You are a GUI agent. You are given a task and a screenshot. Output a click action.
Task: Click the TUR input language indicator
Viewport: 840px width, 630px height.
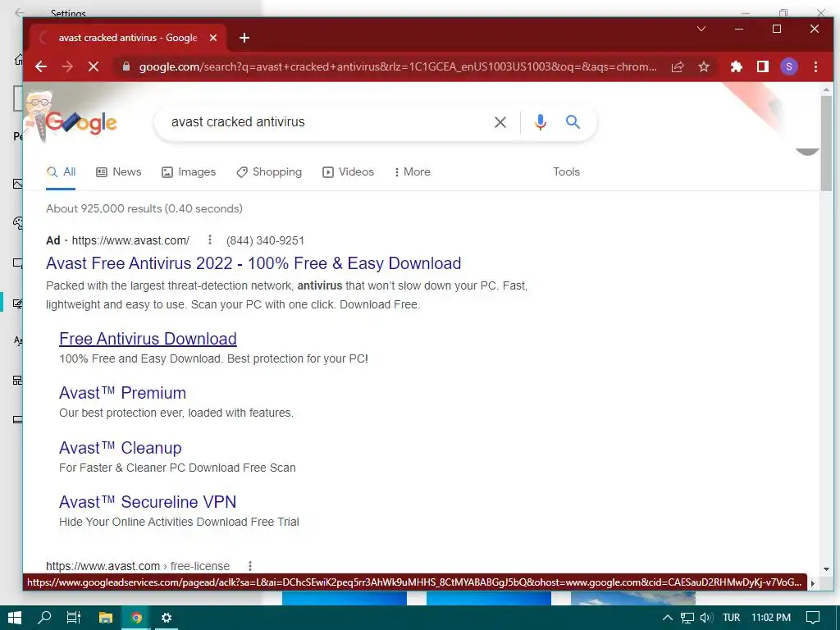731,618
